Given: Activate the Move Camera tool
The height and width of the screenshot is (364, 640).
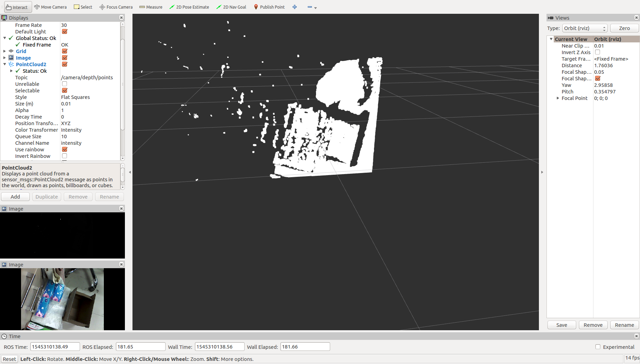Looking at the screenshot, I should click(50, 7).
